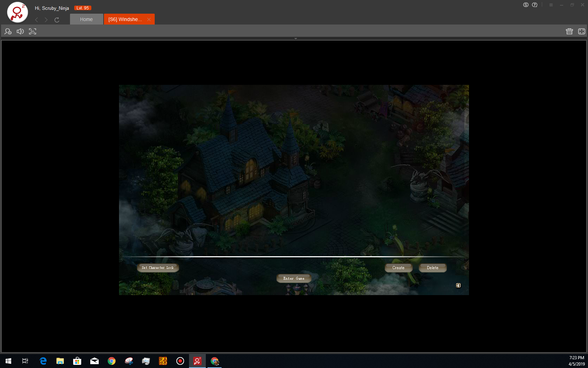Mute sound using the toolbar speaker icon

(20, 32)
